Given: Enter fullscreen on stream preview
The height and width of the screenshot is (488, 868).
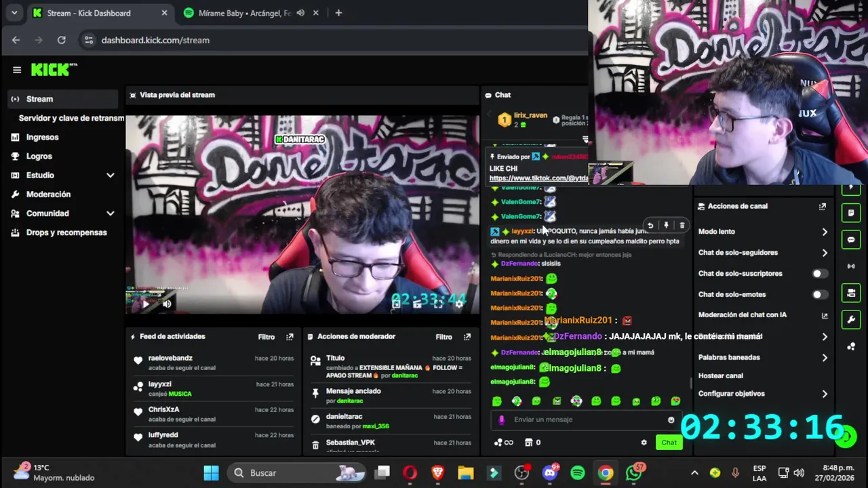Looking at the screenshot, I should click(438, 304).
